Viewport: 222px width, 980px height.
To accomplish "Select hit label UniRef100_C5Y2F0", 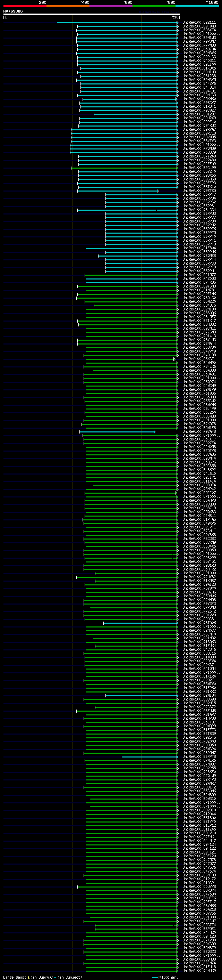I will 199,172.
